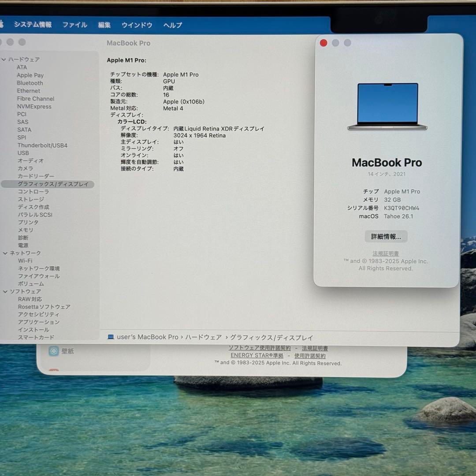
Task: Collapse the ハードウェア section
Action: (4, 59)
